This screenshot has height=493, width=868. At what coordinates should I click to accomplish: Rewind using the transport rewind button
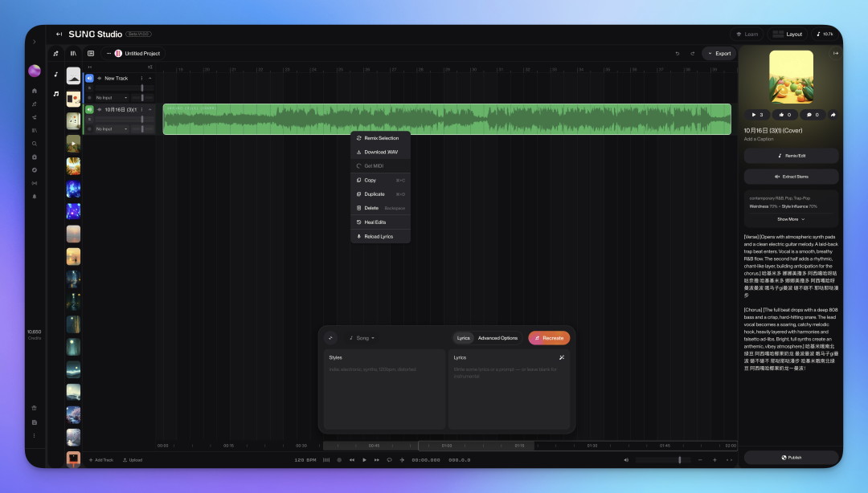(351, 460)
